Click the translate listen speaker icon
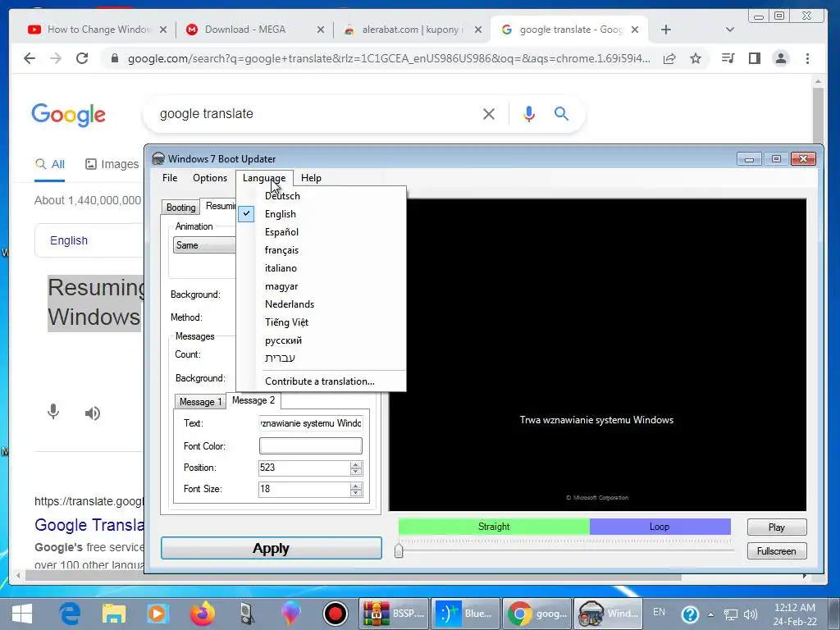 click(x=92, y=413)
